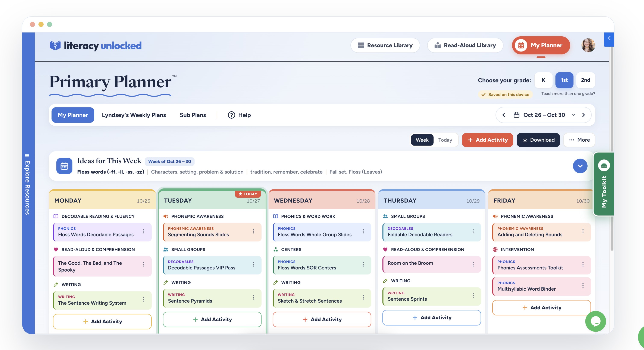Click the orange Add Activity button
This screenshot has width=644, height=350.
(487, 140)
